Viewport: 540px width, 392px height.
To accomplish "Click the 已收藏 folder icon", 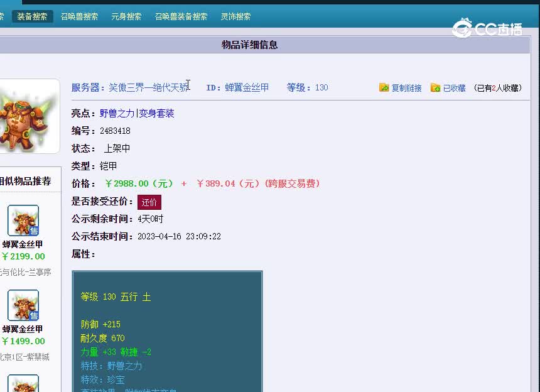I will coord(435,87).
